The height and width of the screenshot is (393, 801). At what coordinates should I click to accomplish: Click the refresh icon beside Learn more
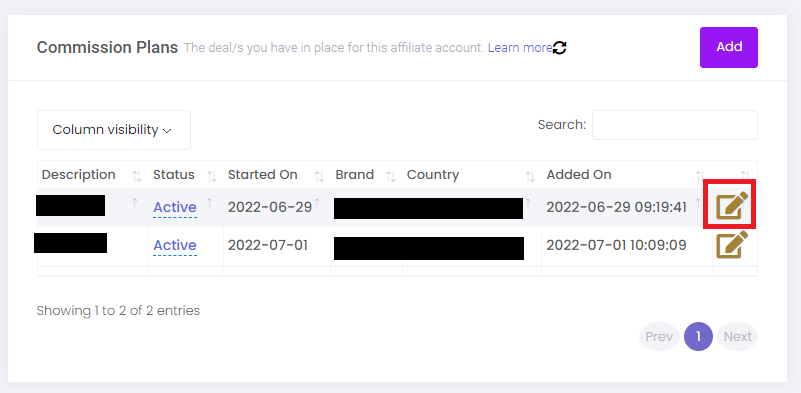(x=560, y=48)
